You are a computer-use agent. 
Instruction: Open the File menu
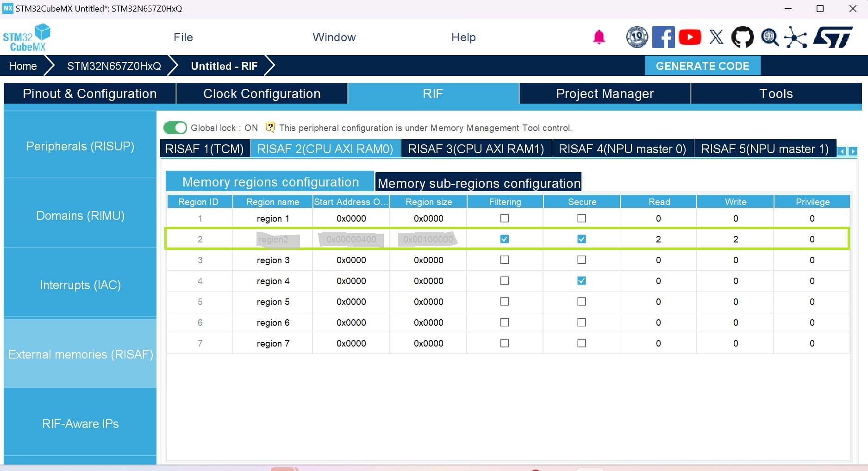[x=183, y=37]
